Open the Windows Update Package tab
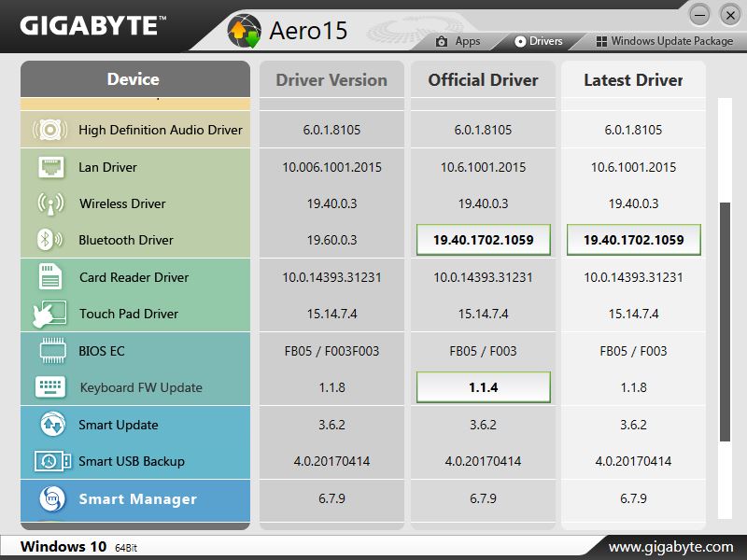Viewport: 747px width, 560px height. coord(665,41)
